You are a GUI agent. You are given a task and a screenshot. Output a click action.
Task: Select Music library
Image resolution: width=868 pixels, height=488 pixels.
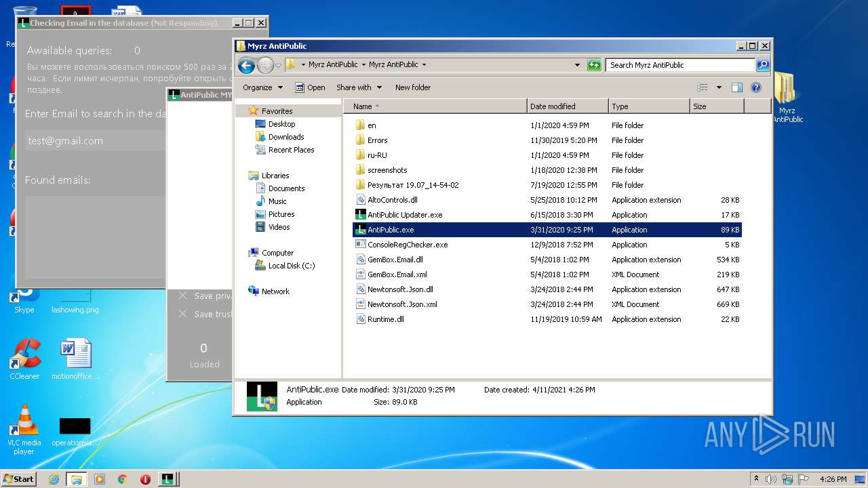coord(277,201)
